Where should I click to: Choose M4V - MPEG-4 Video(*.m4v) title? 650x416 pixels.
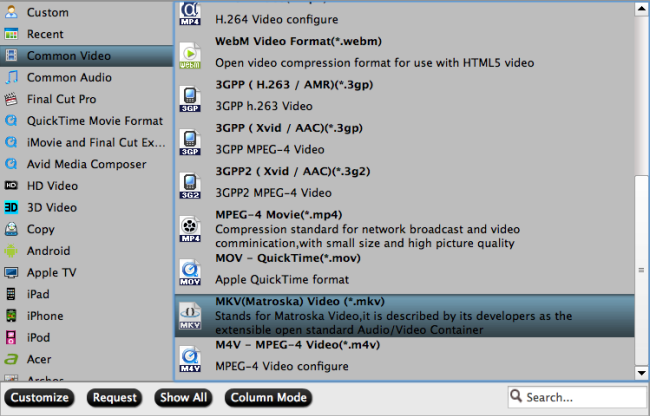click(297, 345)
